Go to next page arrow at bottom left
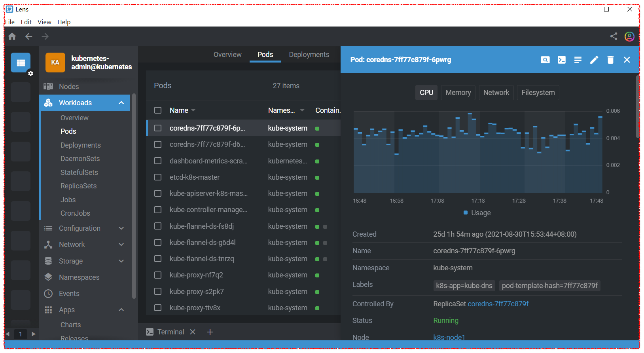This screenshot has width=644, height=353. (x=34, y=334)
